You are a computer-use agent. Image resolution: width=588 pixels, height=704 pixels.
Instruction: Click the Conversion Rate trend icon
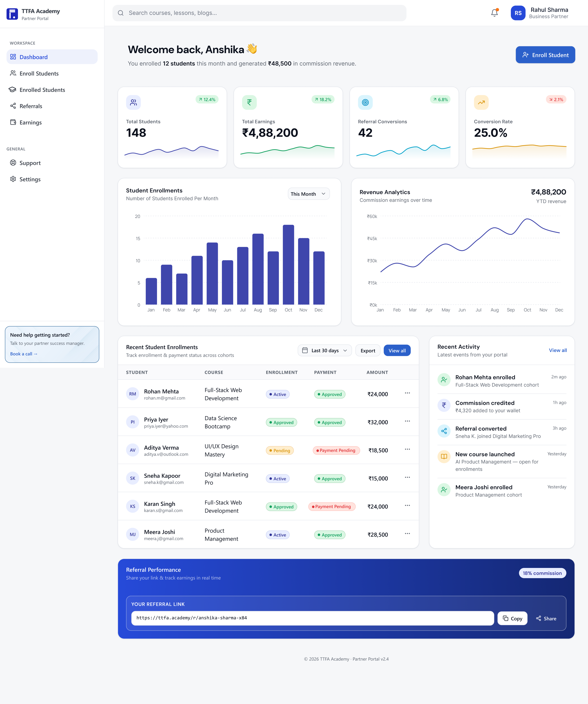481,102
